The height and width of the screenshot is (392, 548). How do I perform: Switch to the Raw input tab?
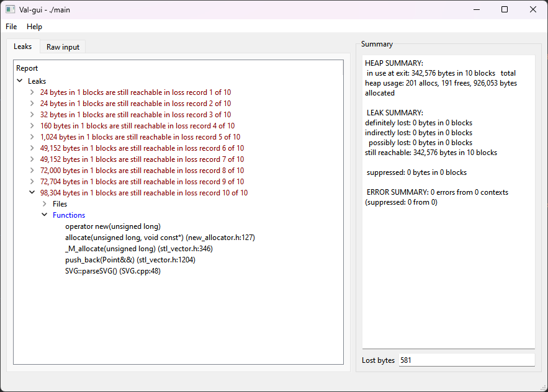click(63, 47)
